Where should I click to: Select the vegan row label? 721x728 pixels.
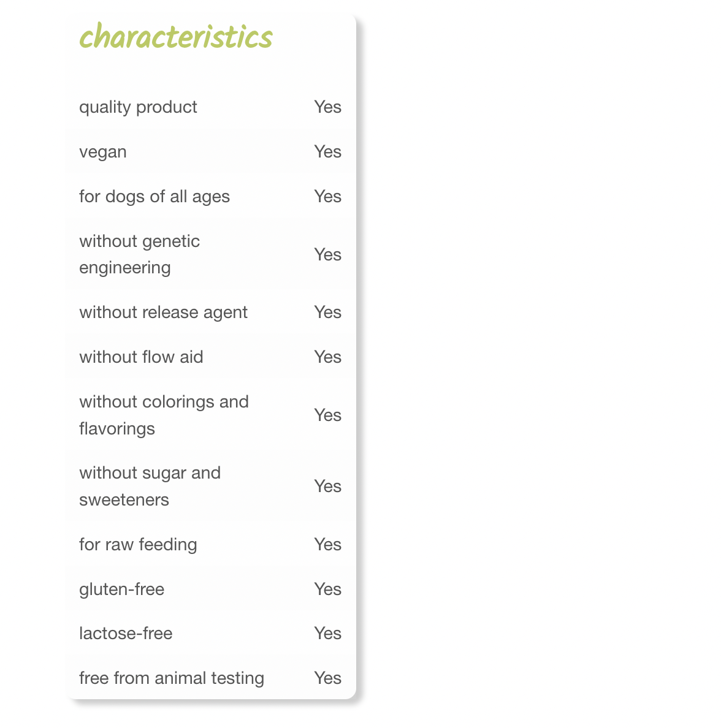(103, 152)
